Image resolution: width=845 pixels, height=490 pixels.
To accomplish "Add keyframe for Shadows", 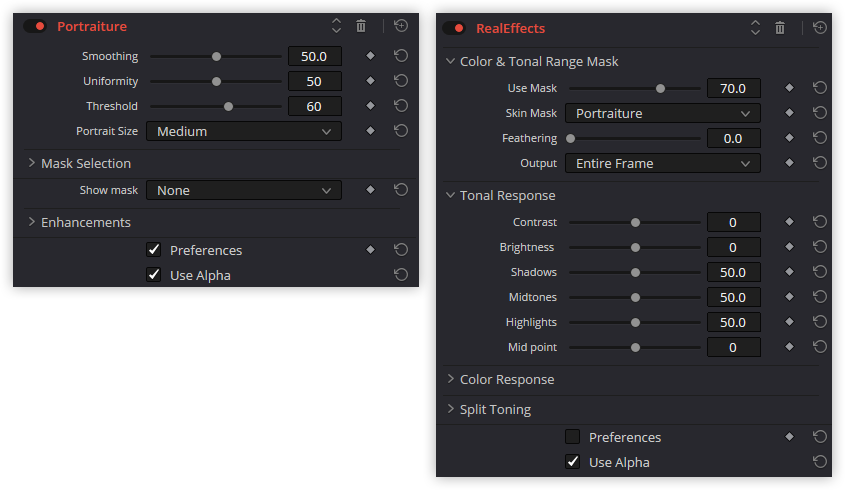I will coord(789,272).
